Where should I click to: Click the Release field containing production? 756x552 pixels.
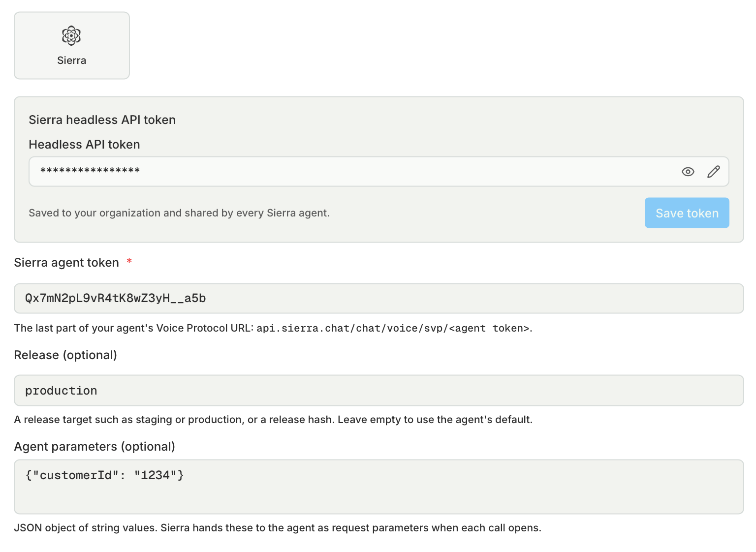pyautogui.click(x=379, y=391)
